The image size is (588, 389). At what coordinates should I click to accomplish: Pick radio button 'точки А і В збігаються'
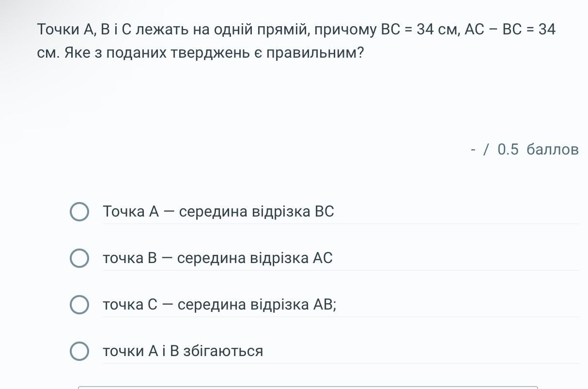[79, 351]
